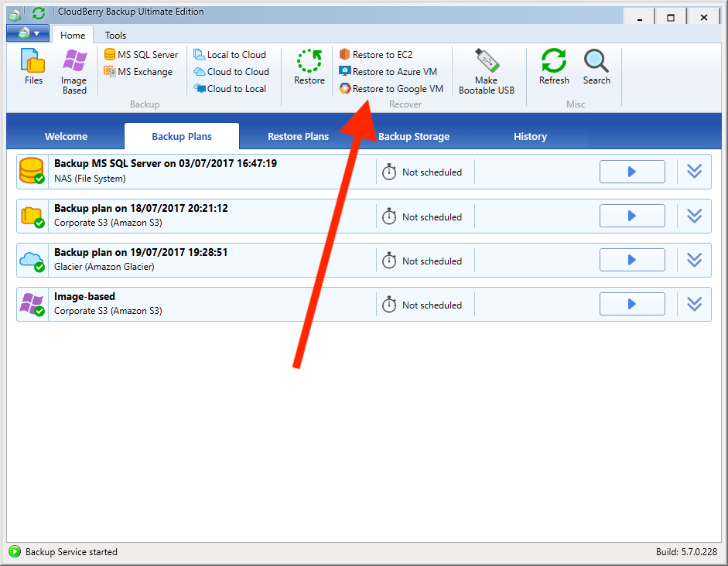Click the stopwatch icon in Image-based plan
This screenshot has width=728, height=566.
click(x=389, y=305)
